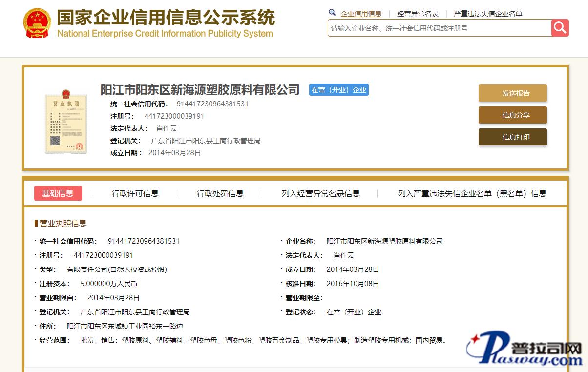Click the small magnifier icon beside 企业信用信息
The image size is (588, 372).
click(x=332, y=13)
